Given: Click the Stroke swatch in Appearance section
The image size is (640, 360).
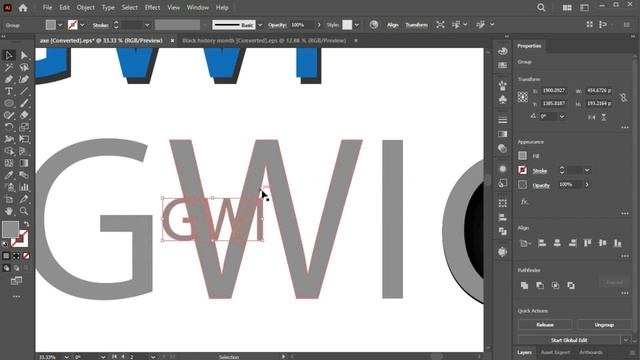Looking at the screenshot, I should (522, 170).
